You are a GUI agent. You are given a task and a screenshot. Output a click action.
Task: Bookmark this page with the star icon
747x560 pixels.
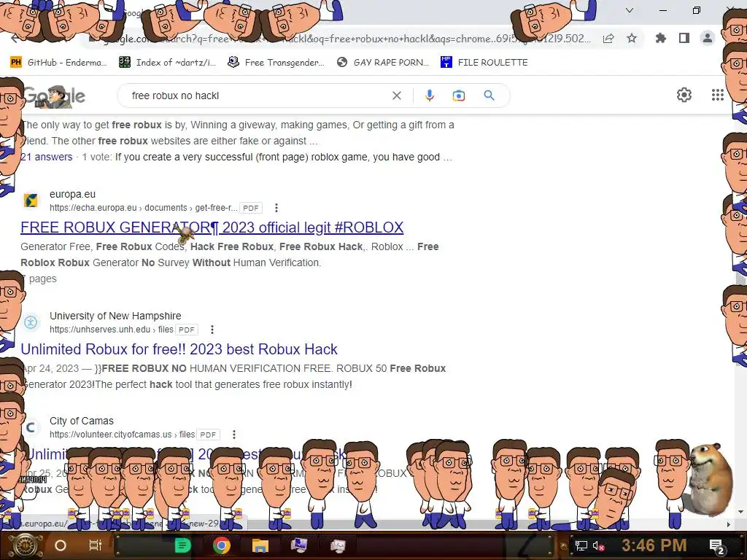coord(632,39)
